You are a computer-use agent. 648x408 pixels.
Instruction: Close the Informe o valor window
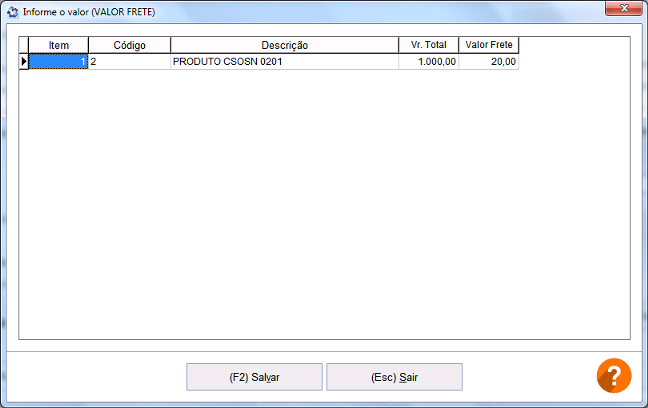tap(624, 8)
